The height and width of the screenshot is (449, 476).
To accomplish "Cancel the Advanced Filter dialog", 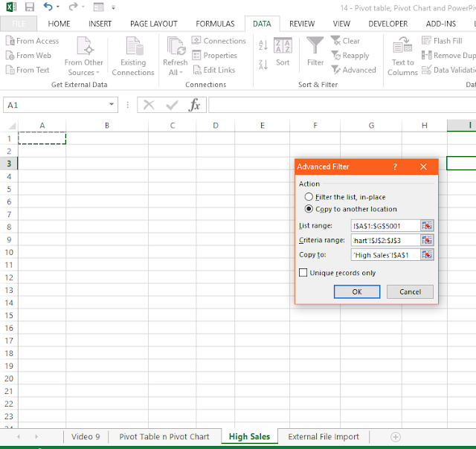I will [x=410, y=292].
